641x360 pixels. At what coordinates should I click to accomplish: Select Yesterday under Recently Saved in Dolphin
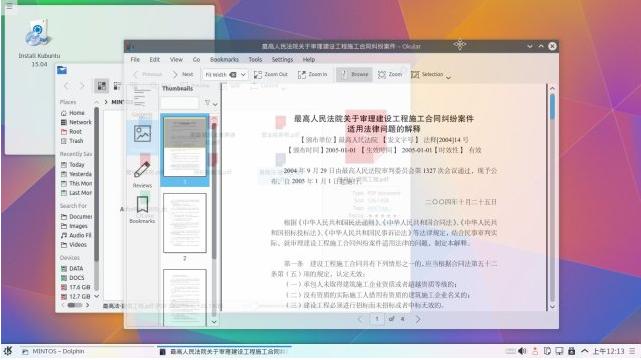pyautogui.click(x=76, y=174)
